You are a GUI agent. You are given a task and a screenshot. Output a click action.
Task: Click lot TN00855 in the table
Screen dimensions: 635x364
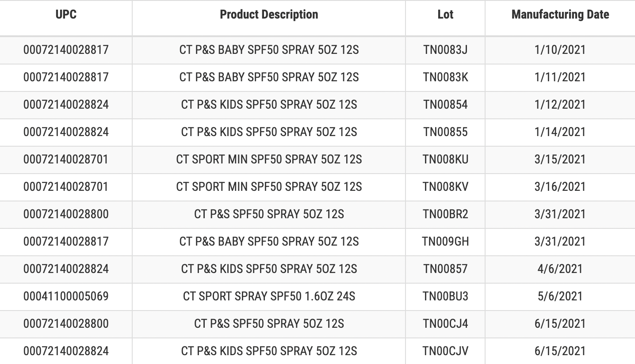pos(445,132)
